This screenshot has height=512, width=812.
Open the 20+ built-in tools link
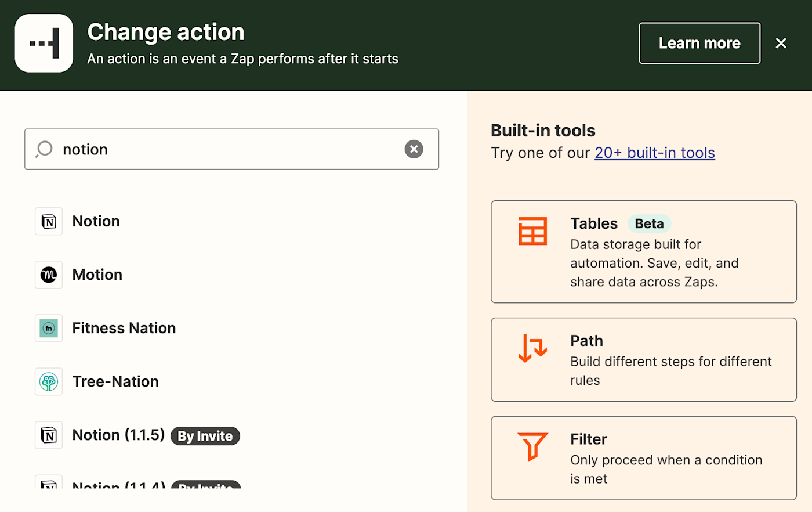point(654,153)
